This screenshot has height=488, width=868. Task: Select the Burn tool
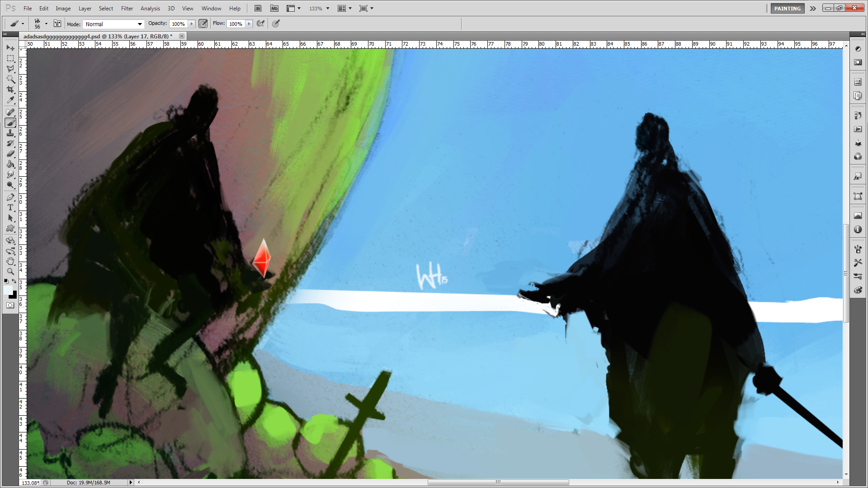[10, 185]
